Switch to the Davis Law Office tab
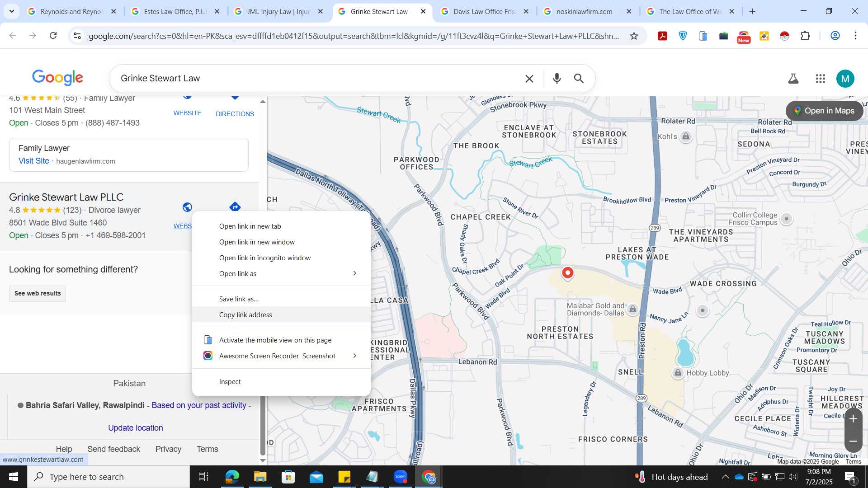Image resolution: width=868 pixels, height=488 pixels. [x=484, y=11]
